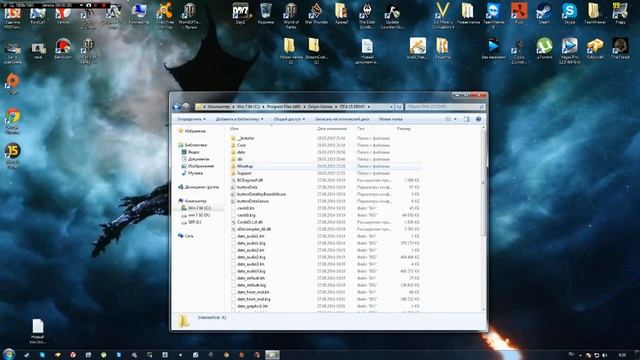
Task: Open the address bar history dropdown arrow
Action: tap(391, 107)
